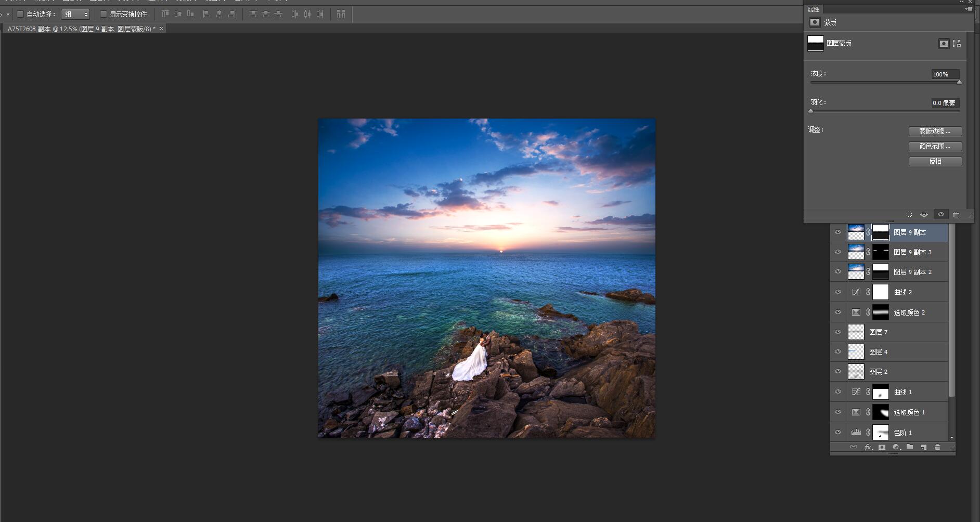Enable the 自动选择 checkbox
The image size is (980, 522).
click(20, 14)
